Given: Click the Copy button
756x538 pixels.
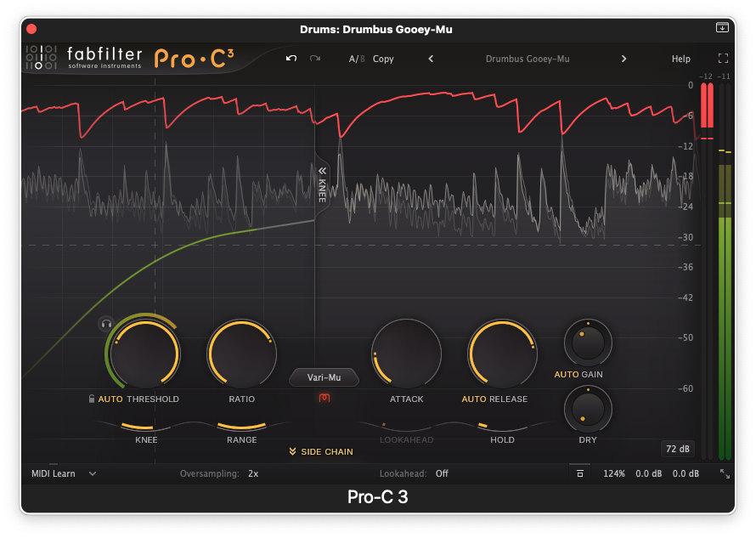Looking at the screenshot, I should [x=383, y=59].
